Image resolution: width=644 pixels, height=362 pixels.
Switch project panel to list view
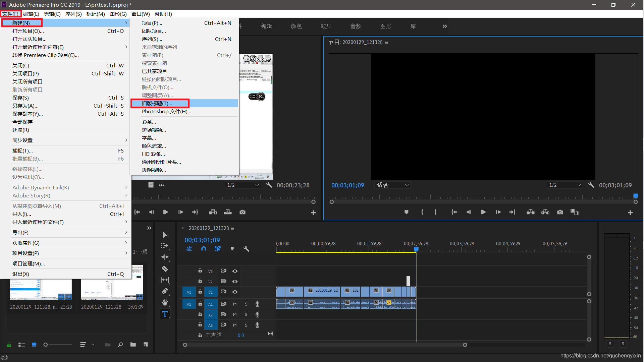(21, 345)
